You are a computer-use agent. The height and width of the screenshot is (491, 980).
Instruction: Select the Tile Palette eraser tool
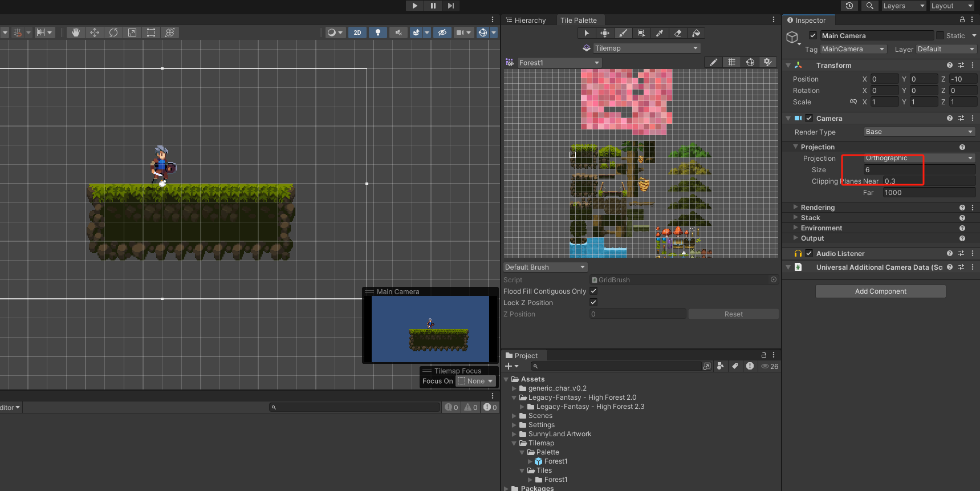point(678,33)
